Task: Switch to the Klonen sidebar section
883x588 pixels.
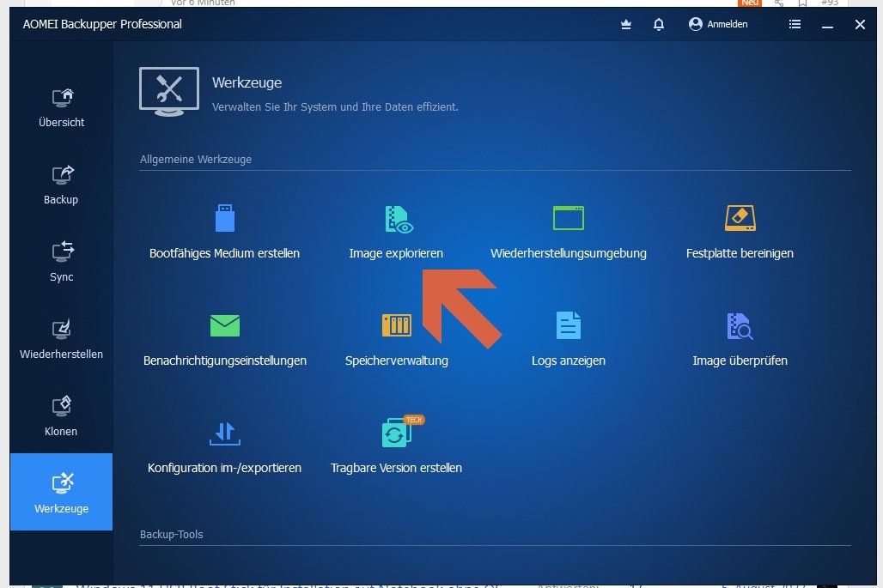Action: (x=61, y=417)
